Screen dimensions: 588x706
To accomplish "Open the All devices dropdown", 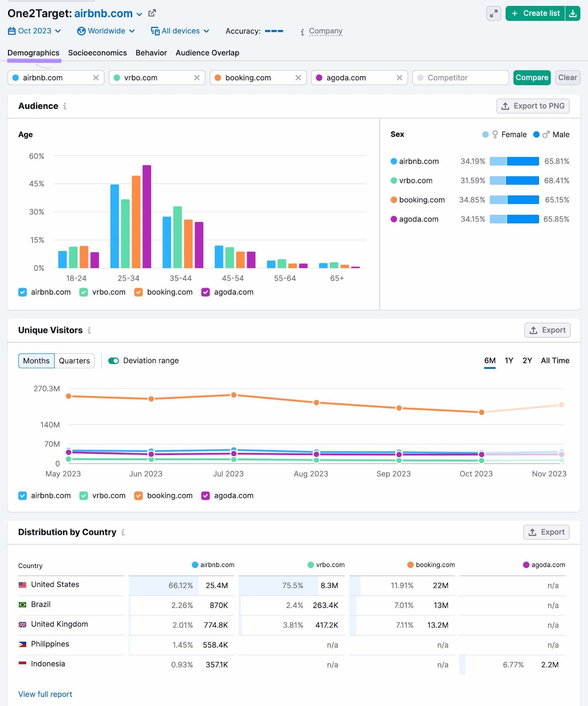I will [180, 31].
